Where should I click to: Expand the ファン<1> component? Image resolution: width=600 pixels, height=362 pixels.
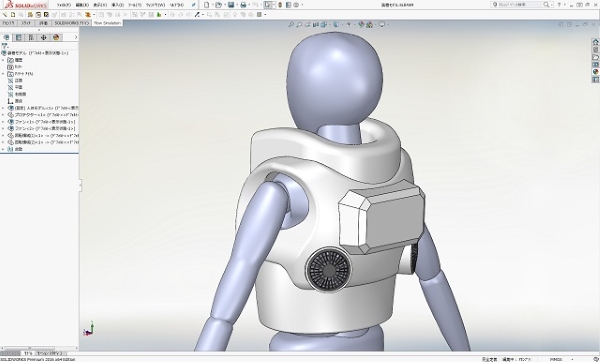coord(3,122)
